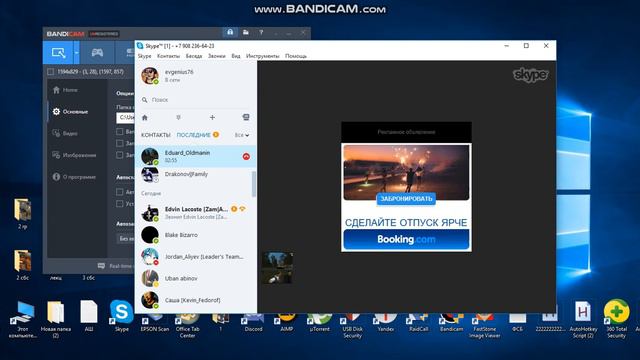
Task: Toggle Bandicam capture area checkbox 1596x829
Action: (x=51, y=72)
